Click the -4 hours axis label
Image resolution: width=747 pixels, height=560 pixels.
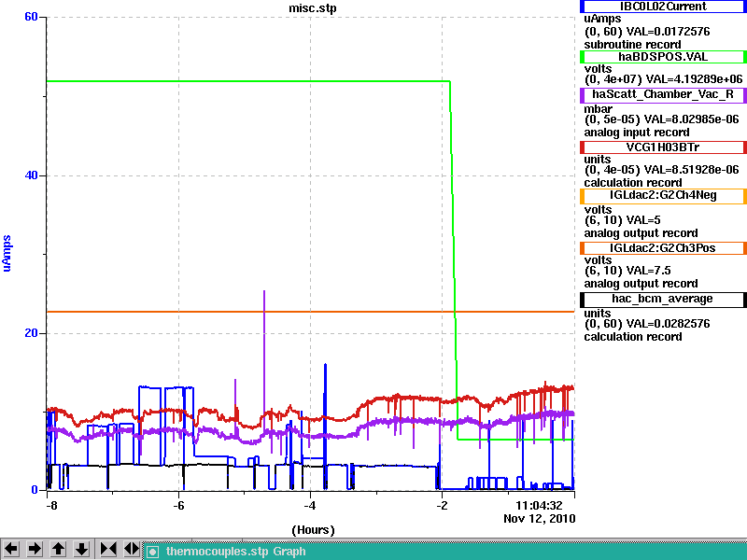click(310, 506)
